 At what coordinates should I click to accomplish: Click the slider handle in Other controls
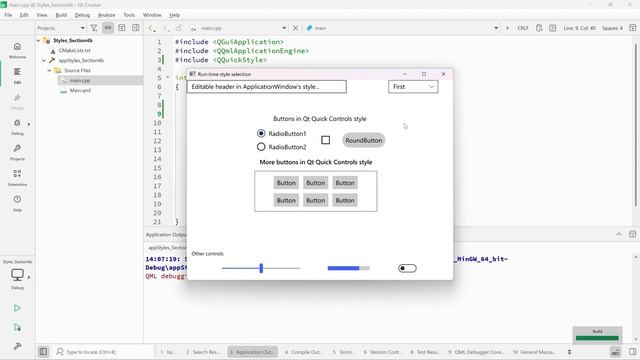coord(261,268)
